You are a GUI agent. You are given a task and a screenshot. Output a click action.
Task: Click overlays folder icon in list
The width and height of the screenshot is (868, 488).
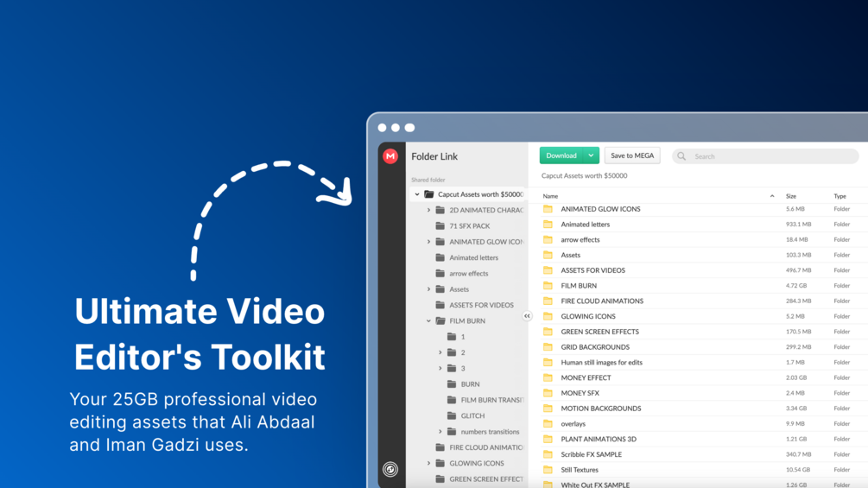(548, 424)
